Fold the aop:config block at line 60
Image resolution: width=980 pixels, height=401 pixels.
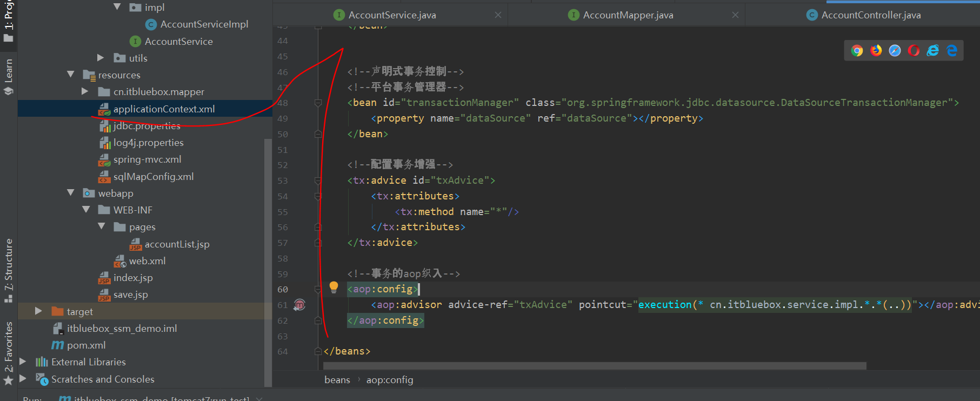point(318,289)
